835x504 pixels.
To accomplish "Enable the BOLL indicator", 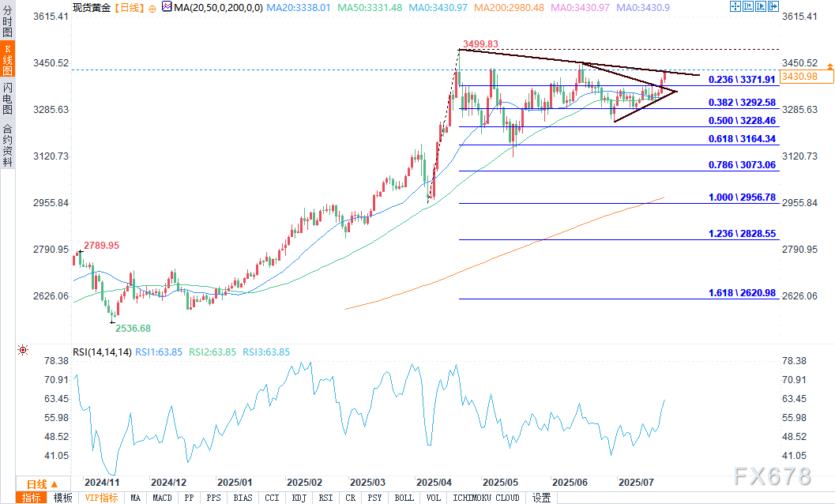I will coord(404,498).
